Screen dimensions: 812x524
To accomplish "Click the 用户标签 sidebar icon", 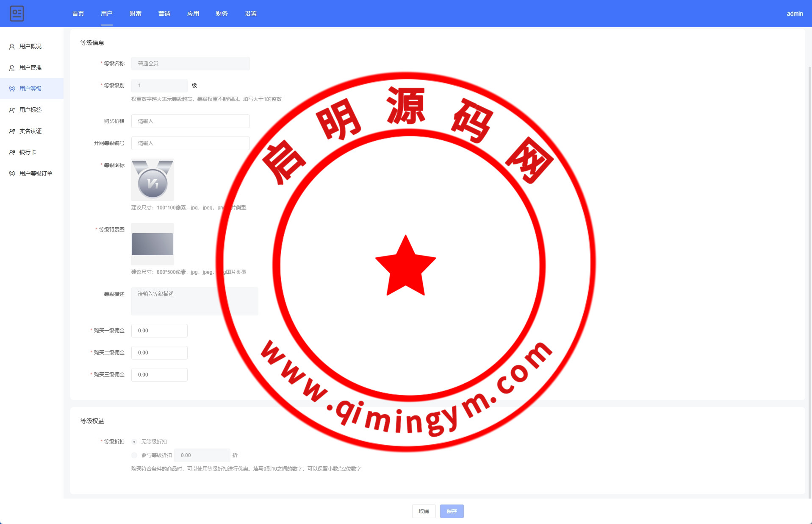I will coord(12,110).
